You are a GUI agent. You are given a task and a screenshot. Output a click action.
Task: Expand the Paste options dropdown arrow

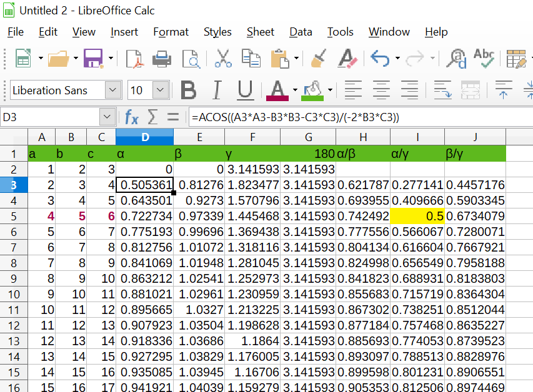[x=296, y=59]
